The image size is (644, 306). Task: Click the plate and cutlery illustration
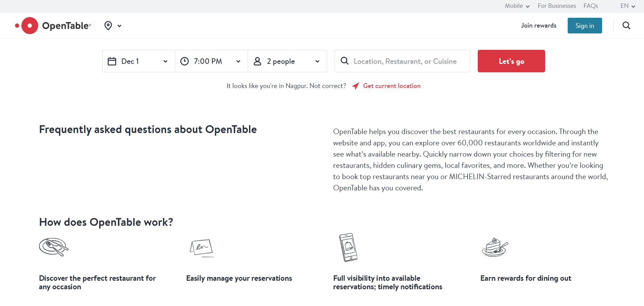coord(54,247)
